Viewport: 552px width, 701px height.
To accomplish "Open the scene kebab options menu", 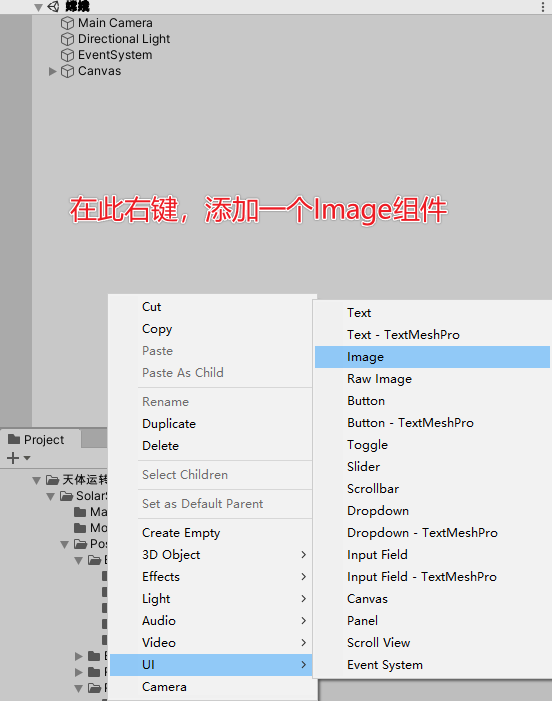I will [x=543, y=6].
